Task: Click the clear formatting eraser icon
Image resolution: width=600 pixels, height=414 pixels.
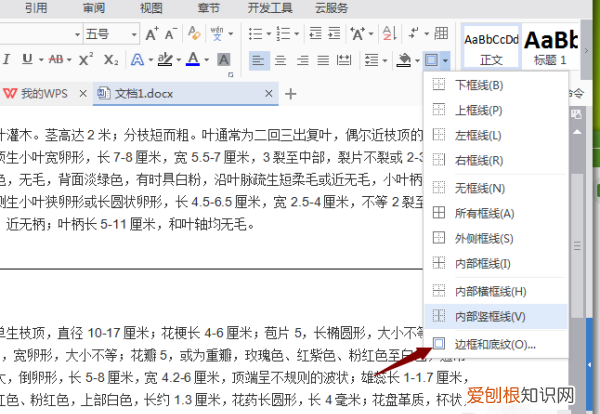Action: (x=194, y=33)
